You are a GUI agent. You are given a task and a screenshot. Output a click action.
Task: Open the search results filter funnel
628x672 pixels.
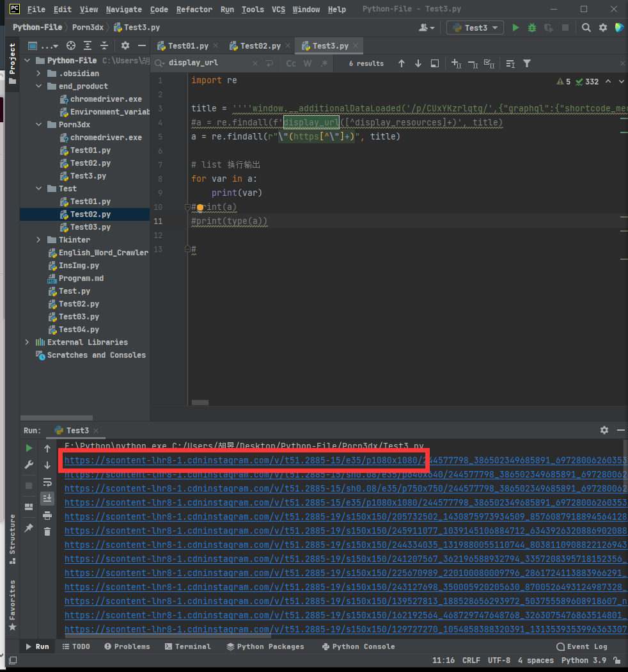point(527,63)
